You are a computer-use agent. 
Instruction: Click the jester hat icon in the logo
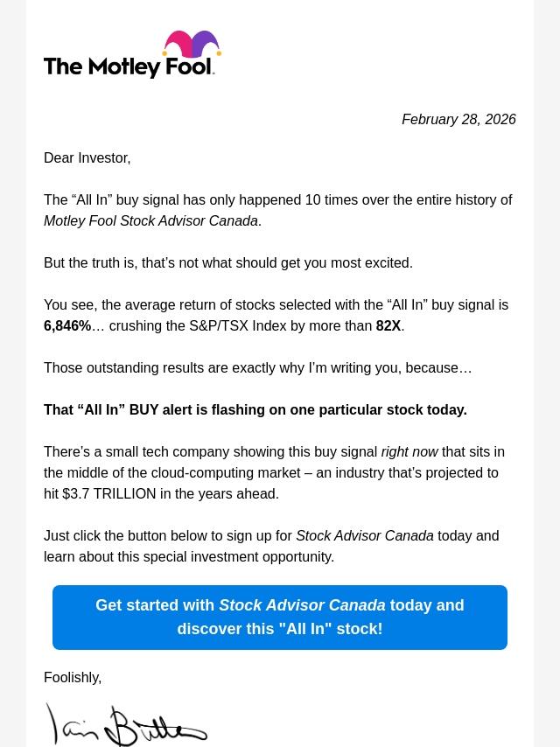click(192, 46)
